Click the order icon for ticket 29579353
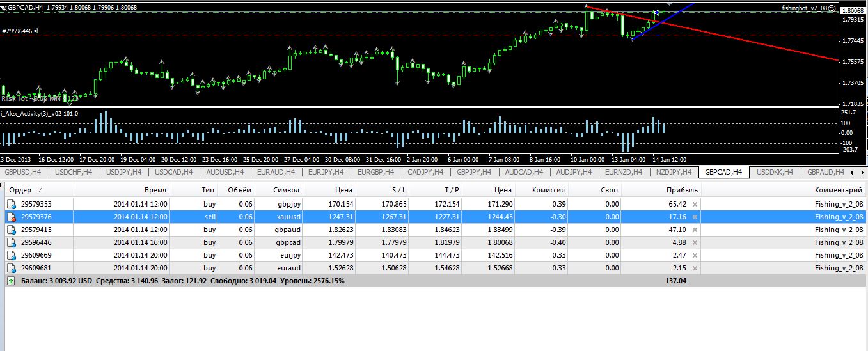This screenshot has width=868, height=351. [x=12, y=204]
